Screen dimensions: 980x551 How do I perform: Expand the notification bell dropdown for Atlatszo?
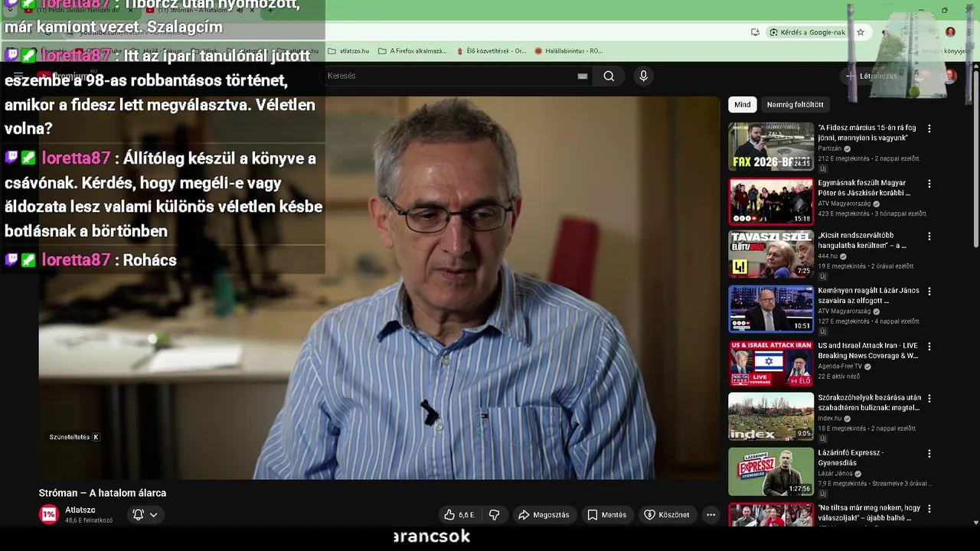pyautogui.click(x=145, y=515)
